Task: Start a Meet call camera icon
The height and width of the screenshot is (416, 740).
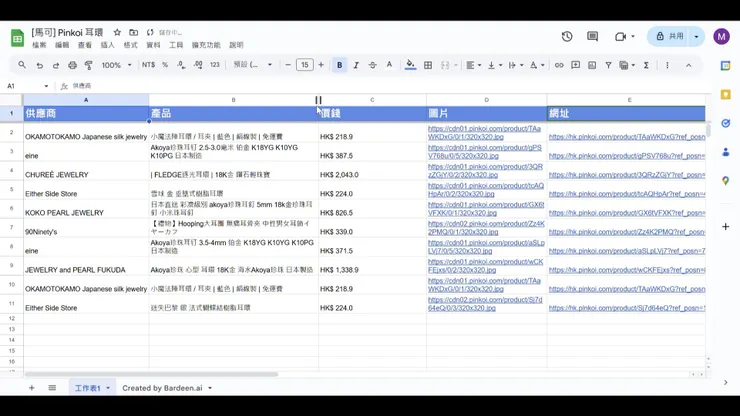Action: pos(620,36)
